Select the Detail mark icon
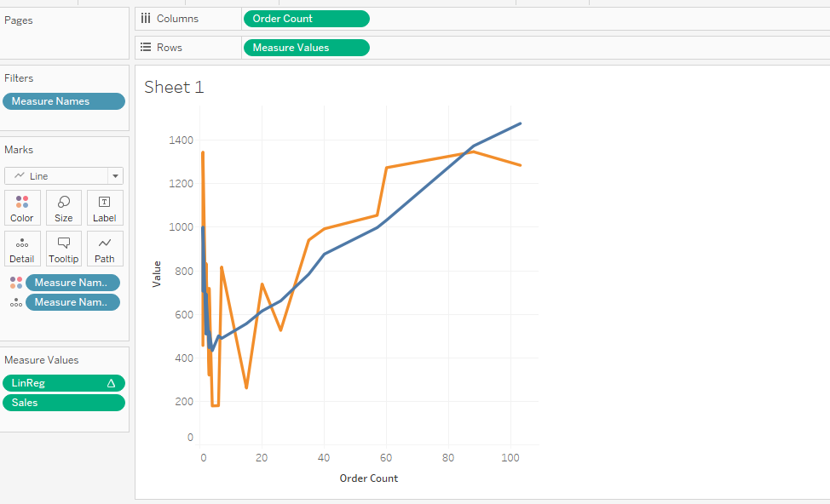 coord(21,248)
